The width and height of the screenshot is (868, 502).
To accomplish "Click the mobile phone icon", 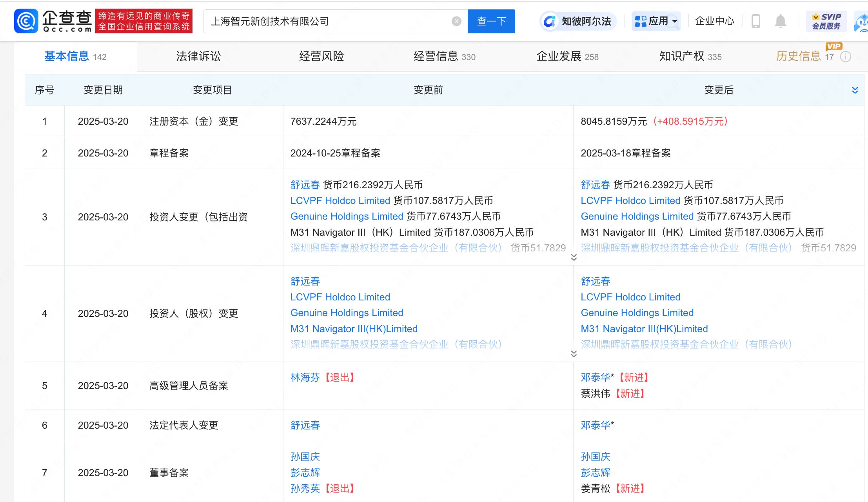I will pyautogui.click(x=756, y=22).
